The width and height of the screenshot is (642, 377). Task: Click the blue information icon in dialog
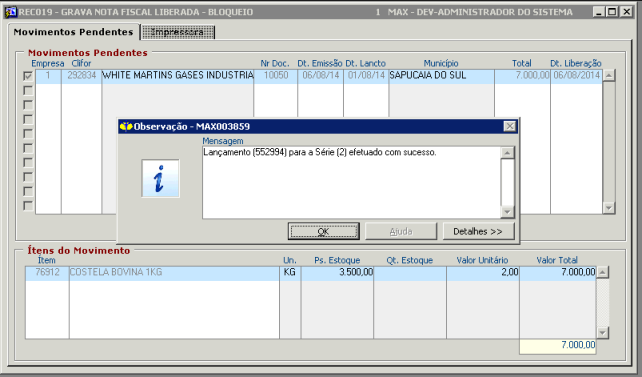point(160,178)
